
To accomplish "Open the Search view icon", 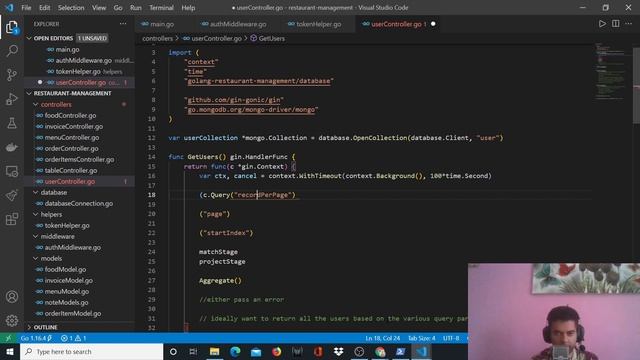I will [x=12, y=51].
